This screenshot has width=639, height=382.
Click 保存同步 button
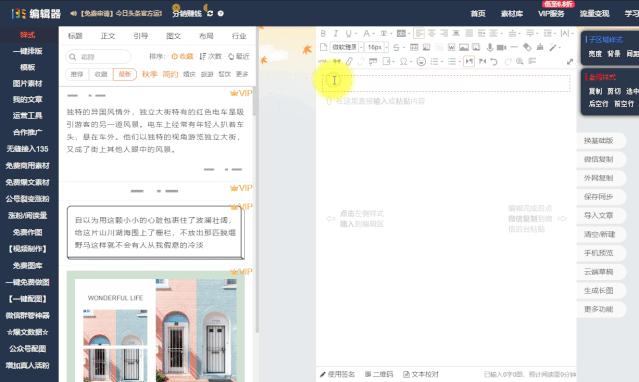point(599,197)
